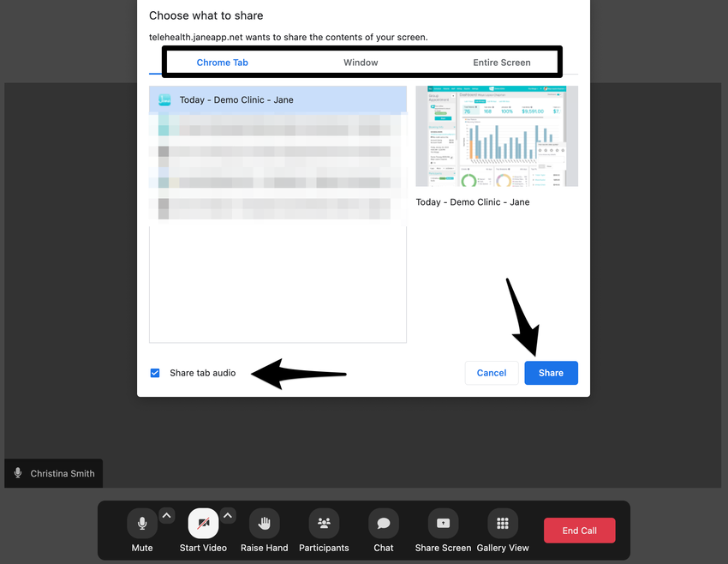
Task: Expand video options arrow beside Start Video
Action: [x=228, y=515]
